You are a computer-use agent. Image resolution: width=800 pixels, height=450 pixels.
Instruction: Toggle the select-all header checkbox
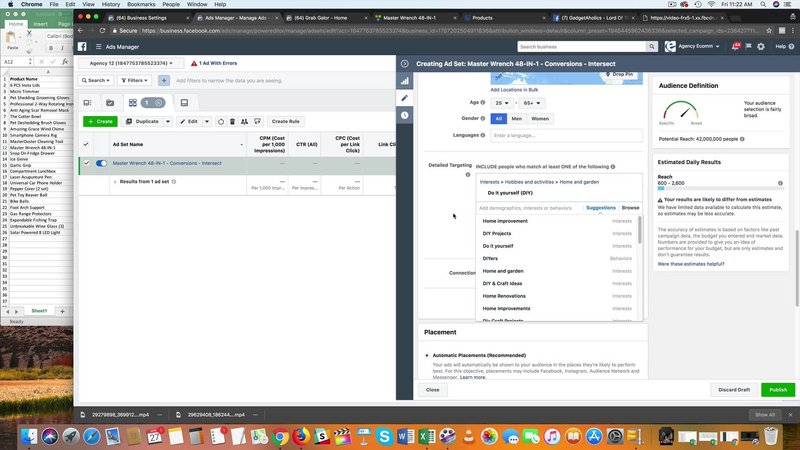pos(86,144)
